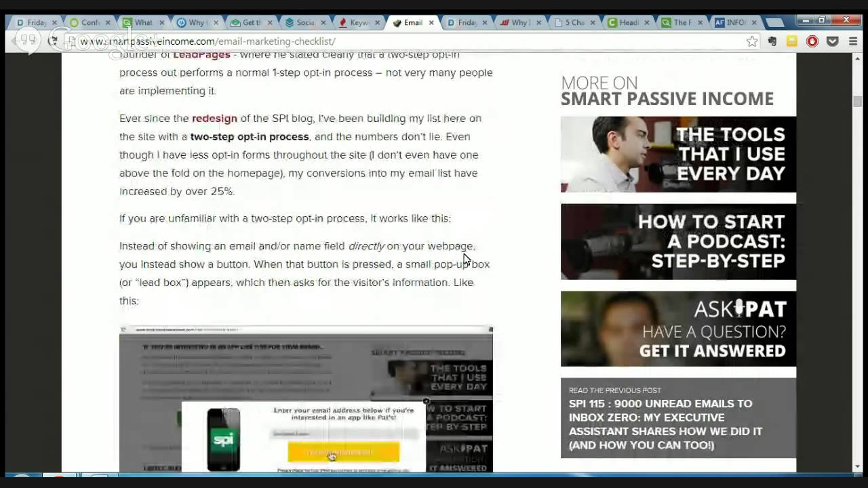This screenshot has height=488, width=868.
Task: Click the yellow extension icon in toolbar
Action: [x=792, y=41]
